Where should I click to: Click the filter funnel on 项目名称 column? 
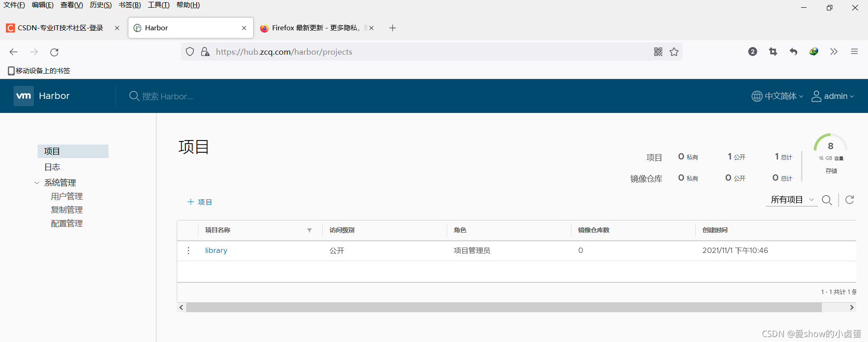[310, 230]
